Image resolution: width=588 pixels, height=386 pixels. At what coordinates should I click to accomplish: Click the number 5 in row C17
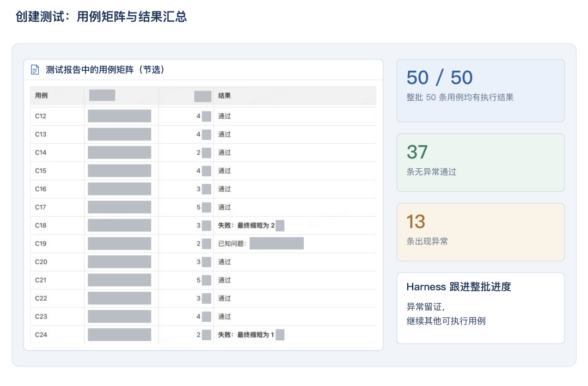(x=198, y=207)
